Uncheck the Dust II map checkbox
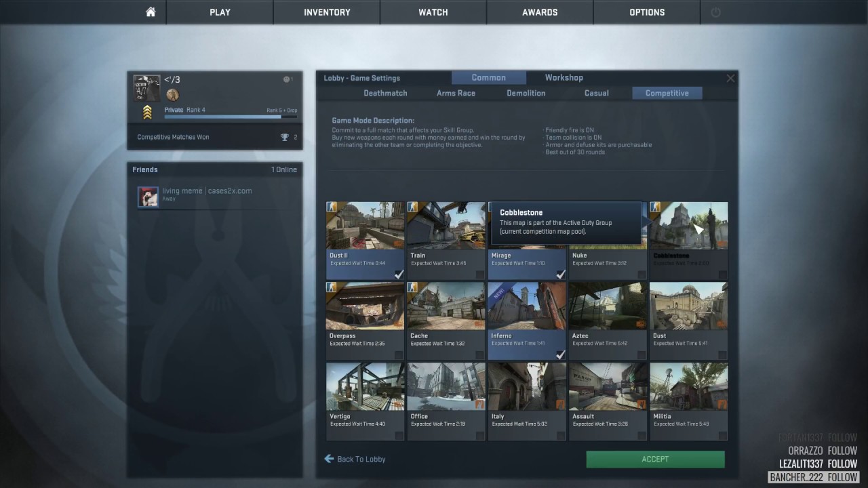 (399, 274)
